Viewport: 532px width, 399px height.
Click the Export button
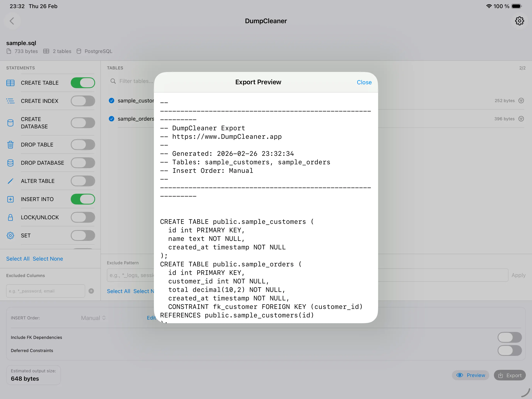(x=509, y=375)
